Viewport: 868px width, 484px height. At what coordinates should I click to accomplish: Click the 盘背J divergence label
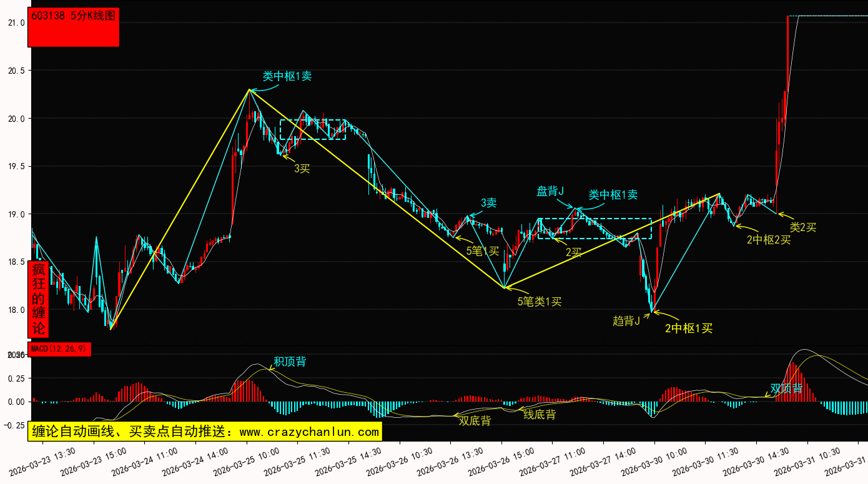pyautogui.click(x=550, y=191)
